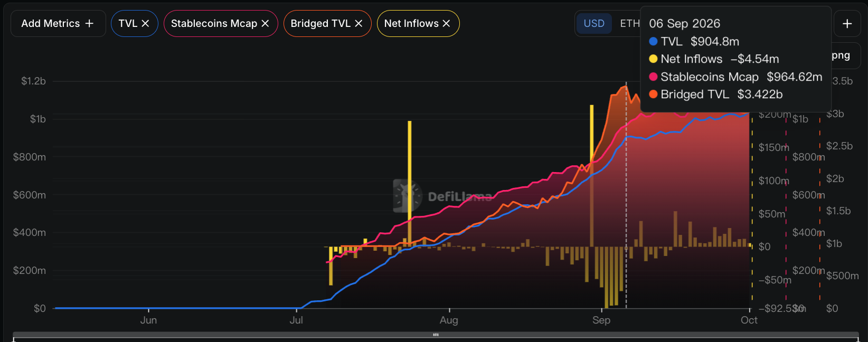Click the $150m Net Inflows axis label
868x342 pixels.
tap(774, 148)
